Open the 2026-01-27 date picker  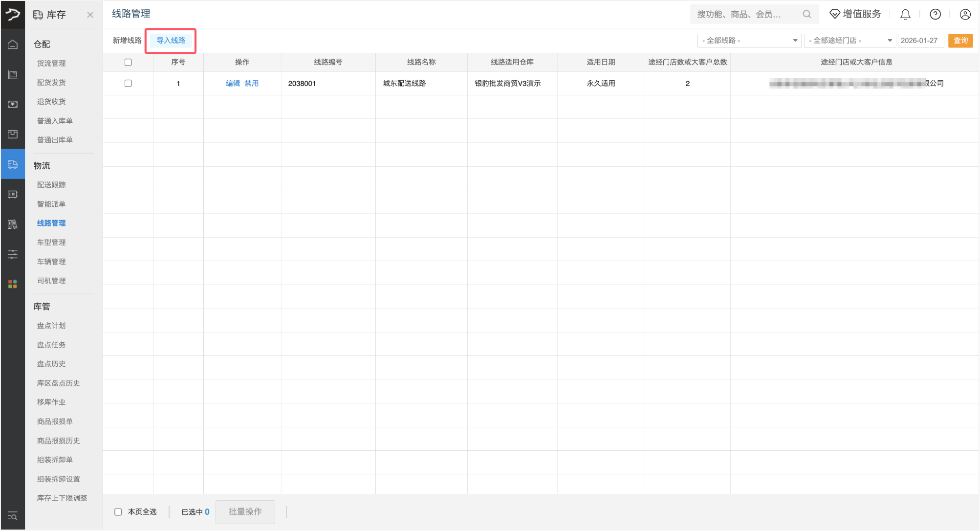coord(920,41)
